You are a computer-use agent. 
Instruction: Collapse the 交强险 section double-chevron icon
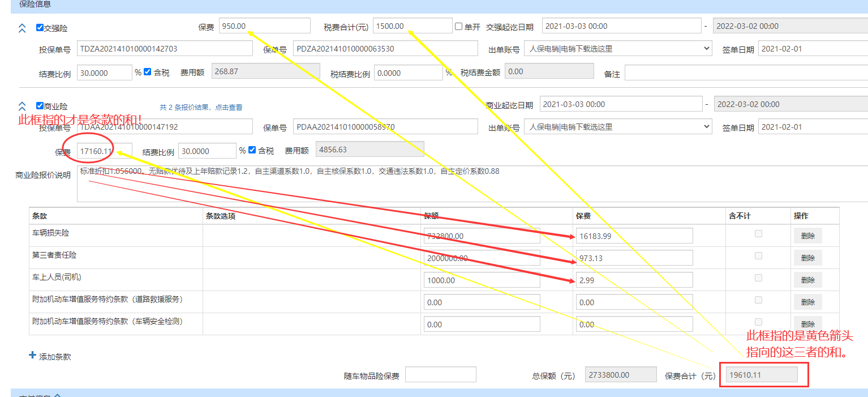22,28
